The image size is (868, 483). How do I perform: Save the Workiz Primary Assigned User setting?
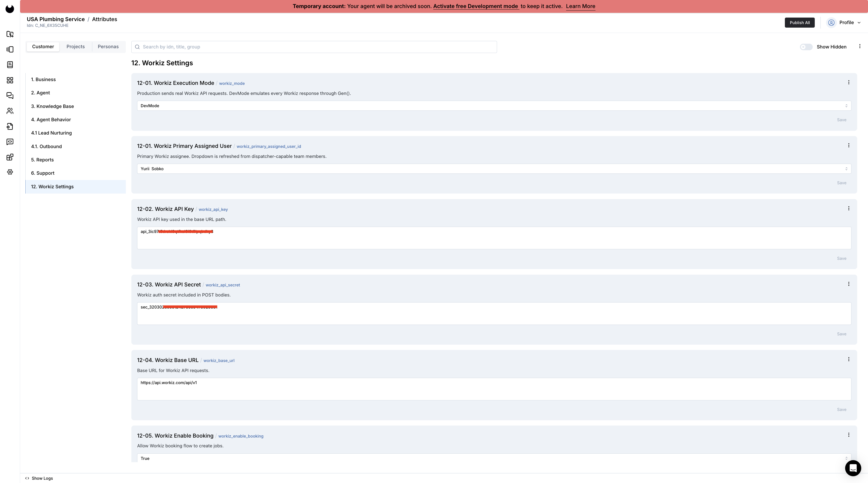coord(841,183)
